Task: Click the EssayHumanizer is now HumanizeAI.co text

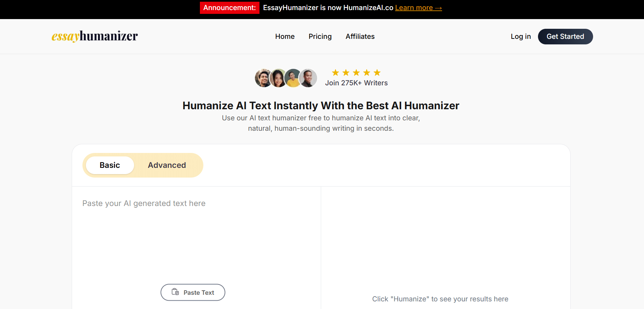Action: [x=328, y=8]
